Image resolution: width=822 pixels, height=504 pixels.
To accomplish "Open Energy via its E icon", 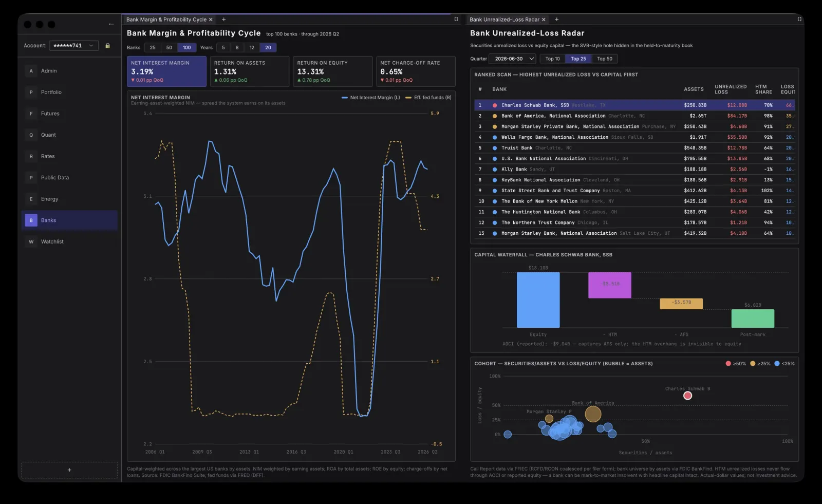I will coord(31,199).
